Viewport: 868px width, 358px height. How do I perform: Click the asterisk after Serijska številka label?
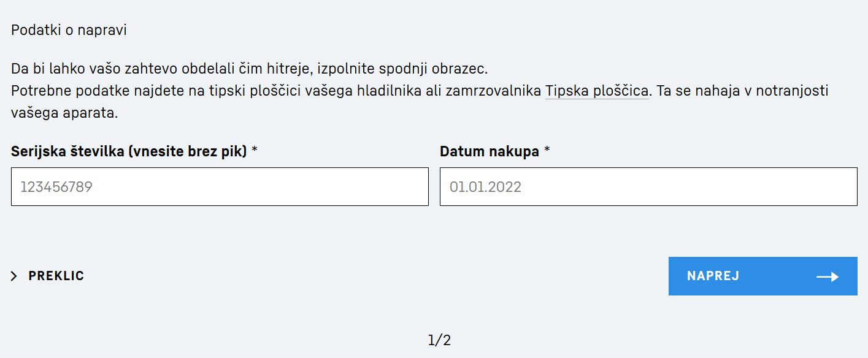point(255,151)
